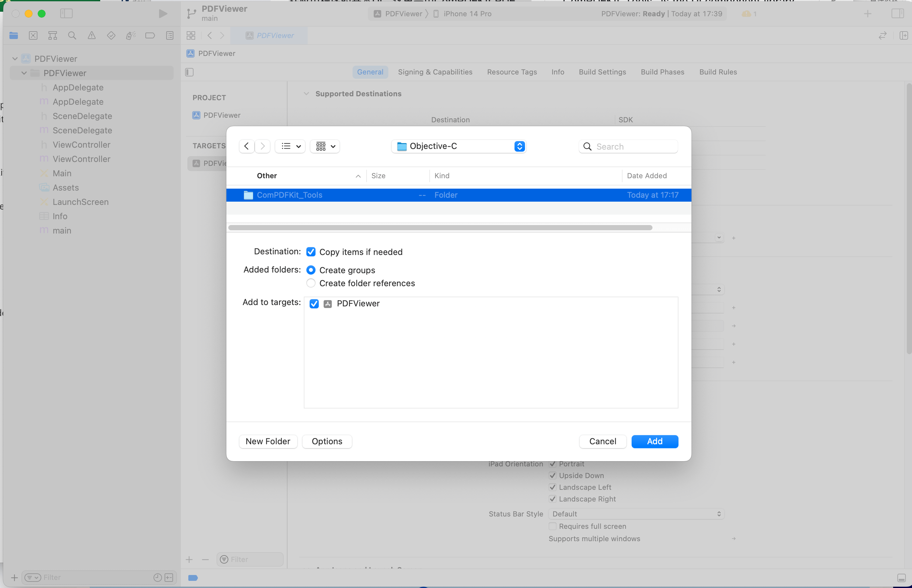Click the add file plus icon in navigator footer
Image resolution: width=912 pixels, height=588 pixels.
pyautogui.click(x=15, y=577)
